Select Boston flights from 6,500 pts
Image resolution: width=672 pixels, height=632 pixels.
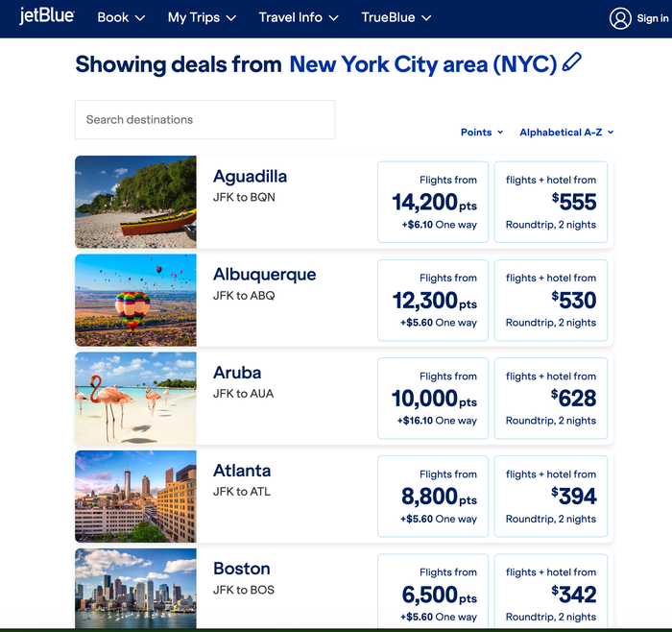coord(433,592)
